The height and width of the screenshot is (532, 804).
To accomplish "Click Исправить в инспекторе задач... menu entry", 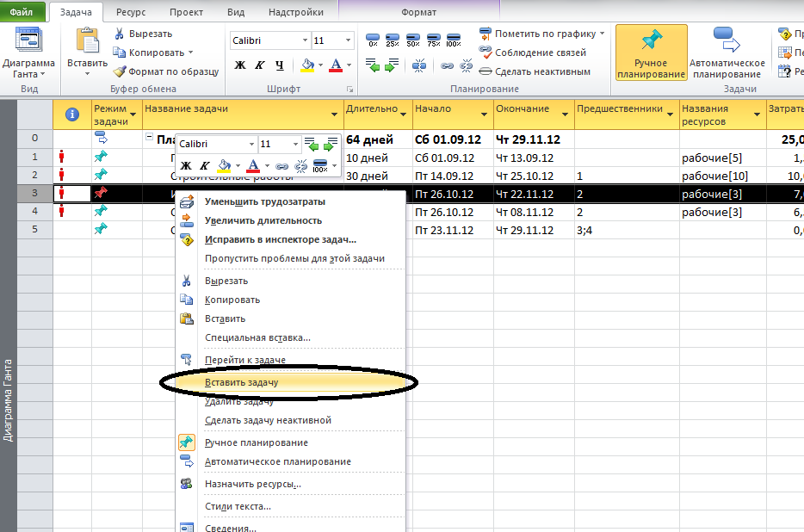I will pyautogui.click(x=290, y=239).
